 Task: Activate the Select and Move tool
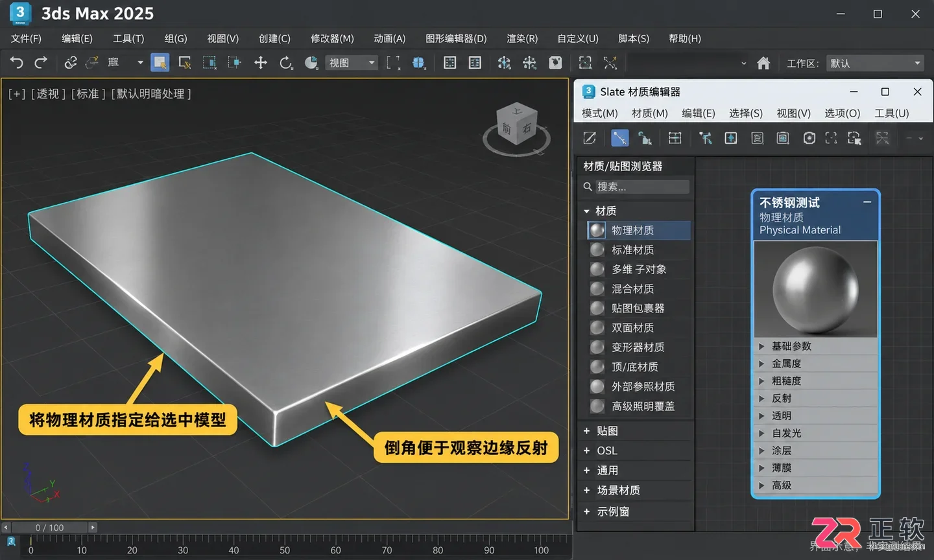click(261, 63)
